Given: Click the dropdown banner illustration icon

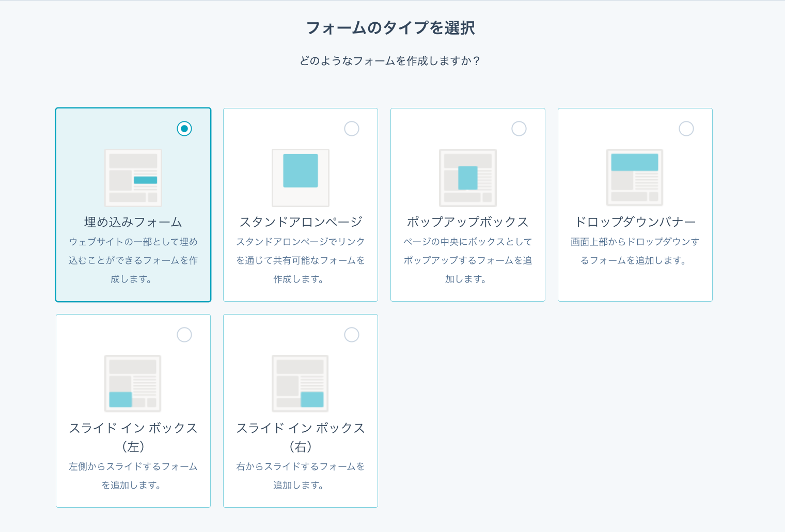Looking at the screenshot, I should (635, 178).
